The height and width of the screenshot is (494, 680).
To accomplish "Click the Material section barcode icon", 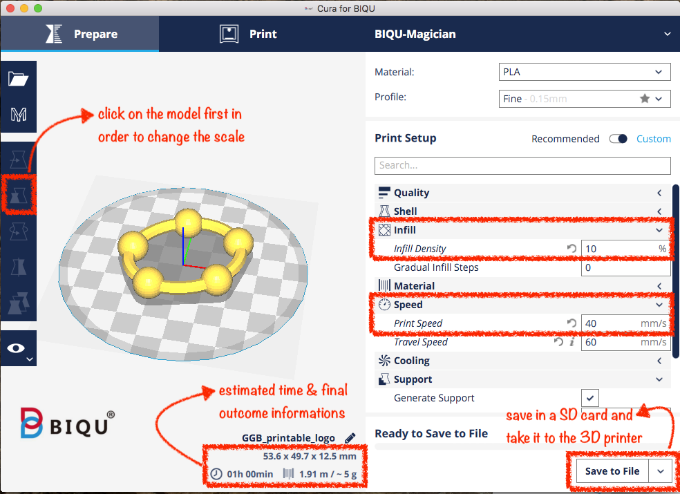I will tap(384, 285).
